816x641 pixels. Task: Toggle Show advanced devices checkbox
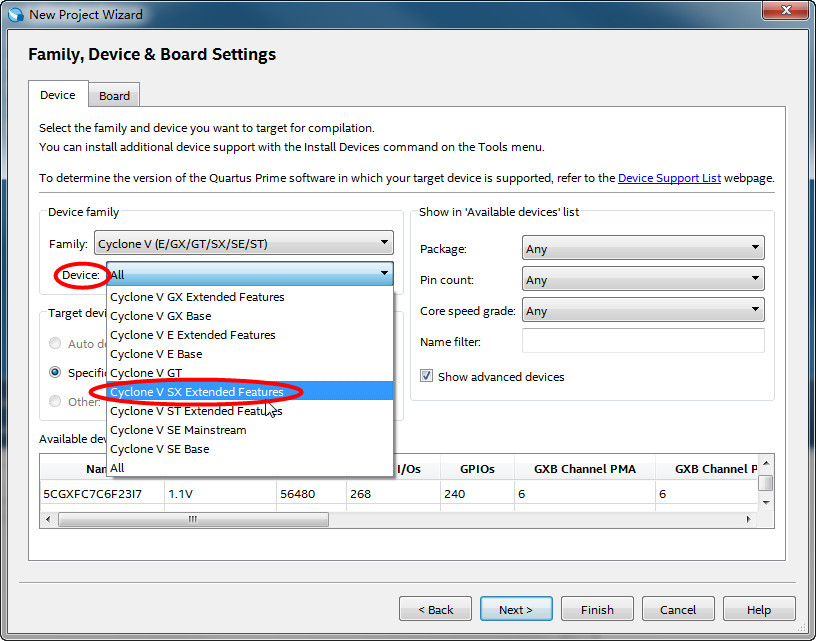pos(426,376)
